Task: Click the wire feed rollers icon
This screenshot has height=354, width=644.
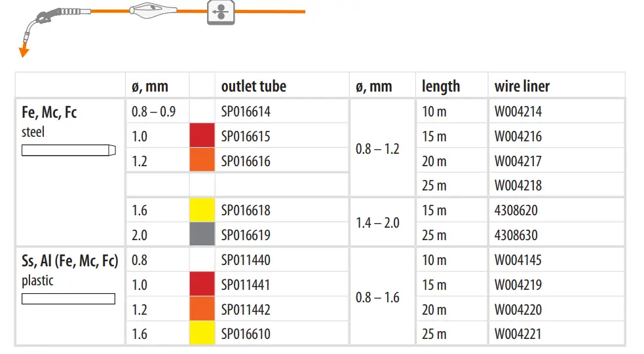Action: coord(221,12)
